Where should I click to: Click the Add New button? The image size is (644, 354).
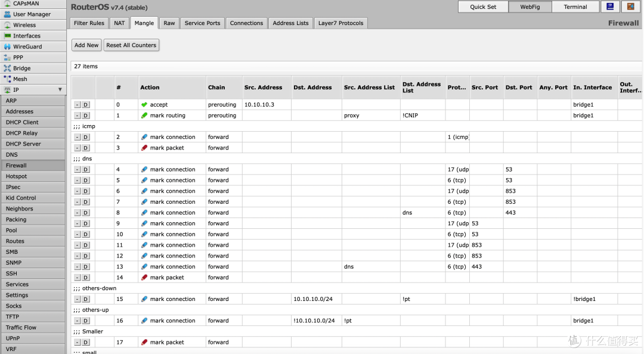[86, 45]
